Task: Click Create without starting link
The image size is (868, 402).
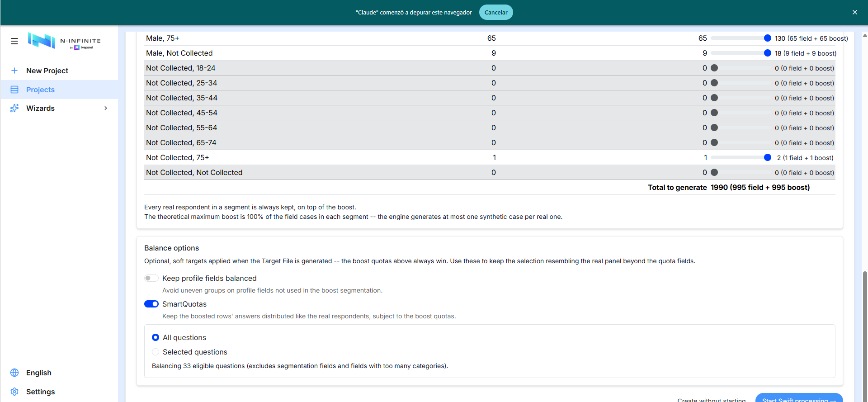Action: [712, 400]
